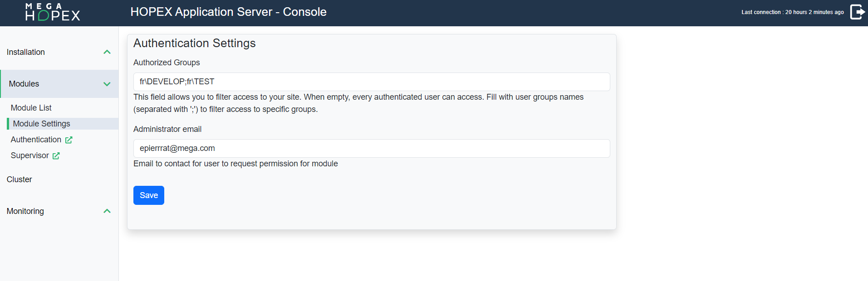Screen dimensions: 868x281
Task: Open the Supervisor link text
Action: pos(30,155)
